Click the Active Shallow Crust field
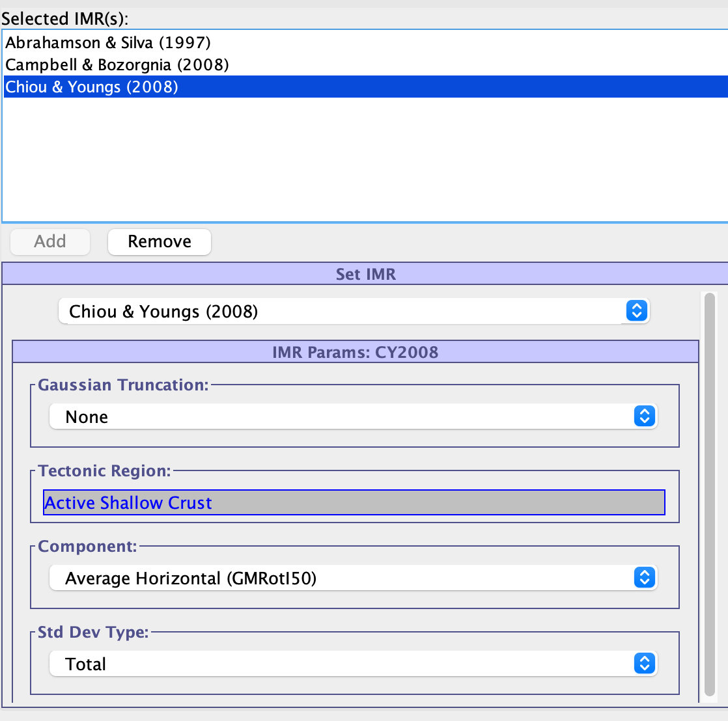This screenshot has height=721, width=728. [x=354, y=503]
